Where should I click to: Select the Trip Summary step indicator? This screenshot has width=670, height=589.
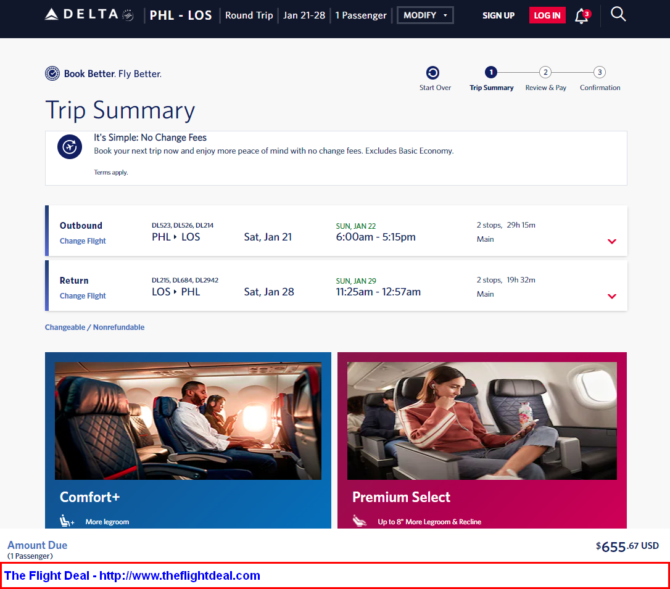click(491, 78)
